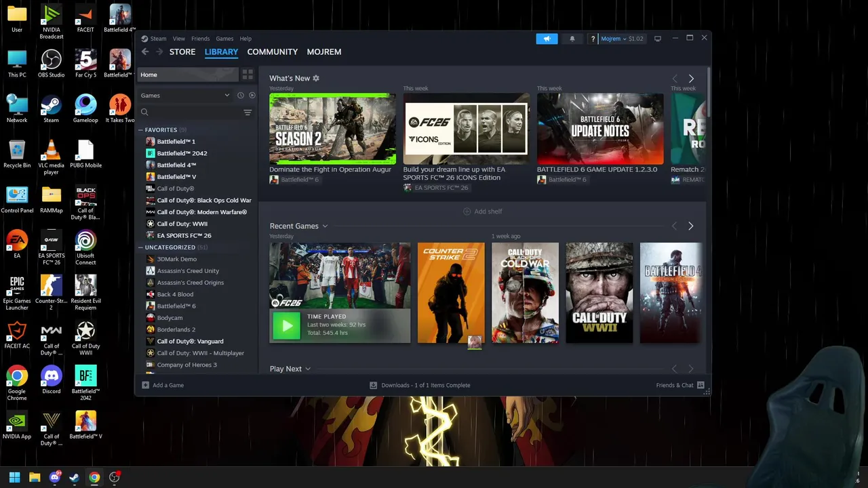Open the Games menu
Image resolution: width=868 pixels, height=488 pixels.
click(x=224, y=39)
